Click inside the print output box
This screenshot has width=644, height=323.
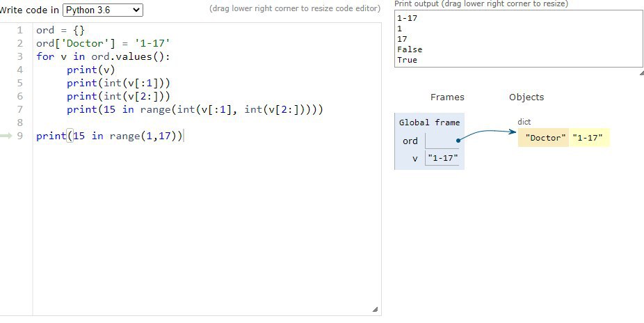518,39
